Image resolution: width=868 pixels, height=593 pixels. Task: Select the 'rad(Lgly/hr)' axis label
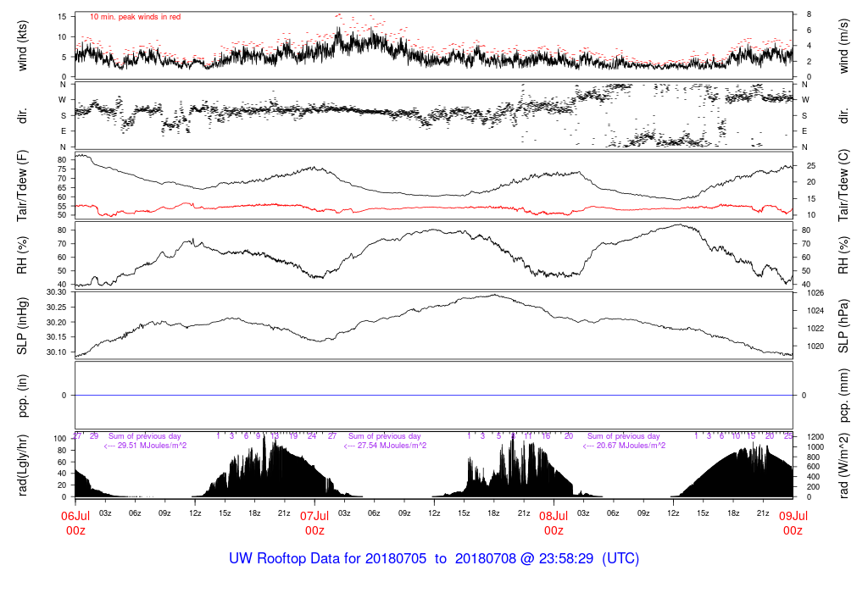pyautogui.click(x=22, y=465)
